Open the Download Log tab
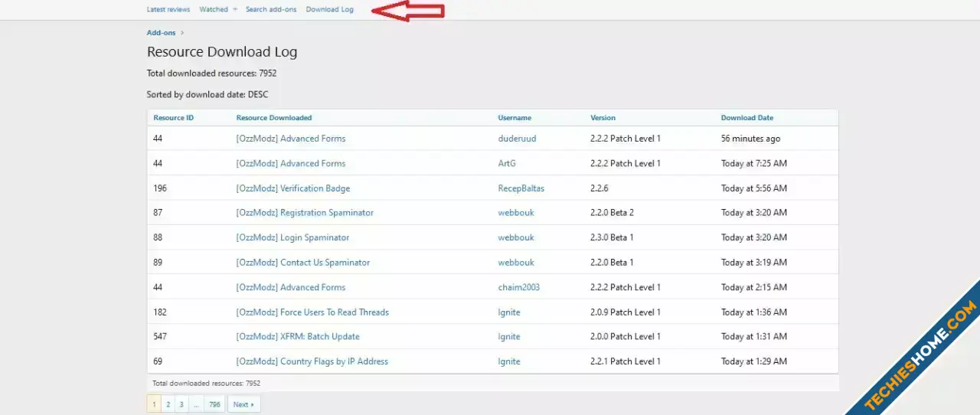Image resolution: width=980 pixels, height=415 pixels. (330, 9)
